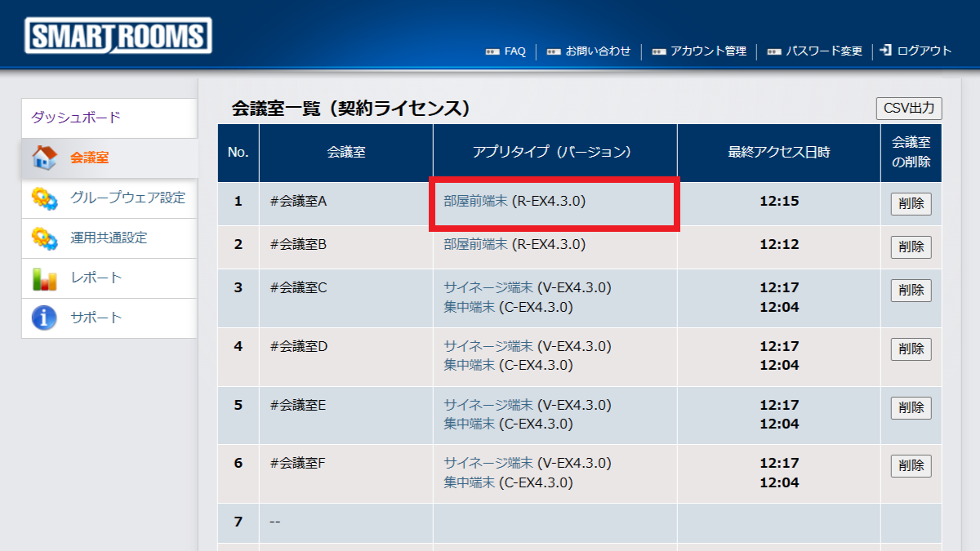
Task: Remove #会議室F using 削除 button
Action: click(911, 465)
